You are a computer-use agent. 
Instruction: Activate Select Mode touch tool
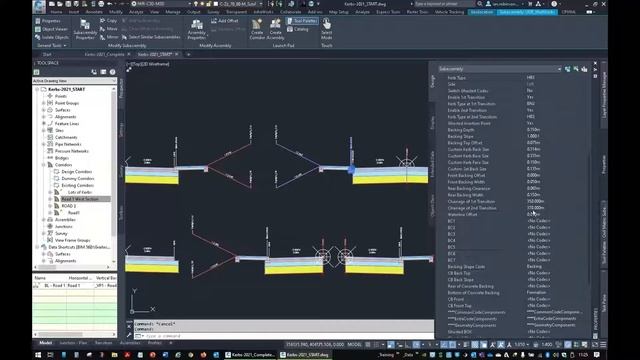(327, 29)
